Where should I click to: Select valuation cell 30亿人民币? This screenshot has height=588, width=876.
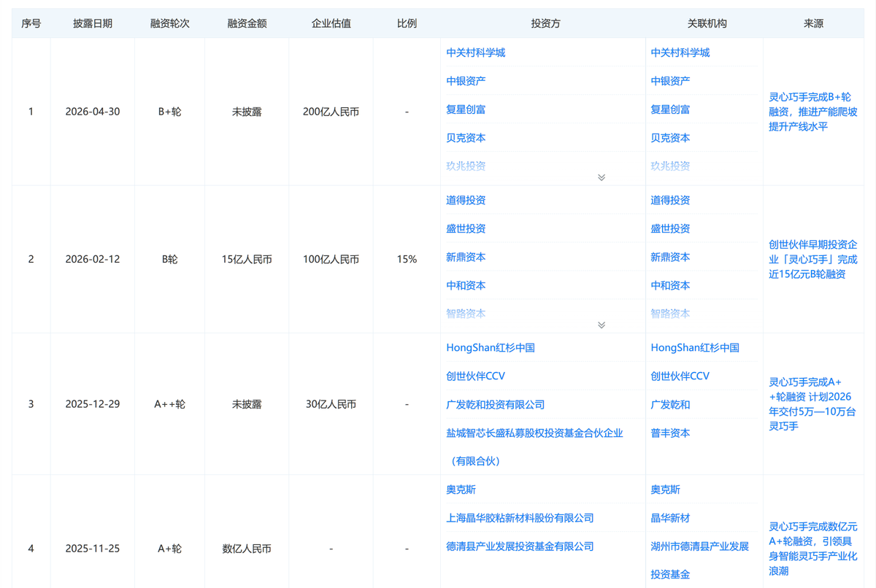(x=331, y=403)
